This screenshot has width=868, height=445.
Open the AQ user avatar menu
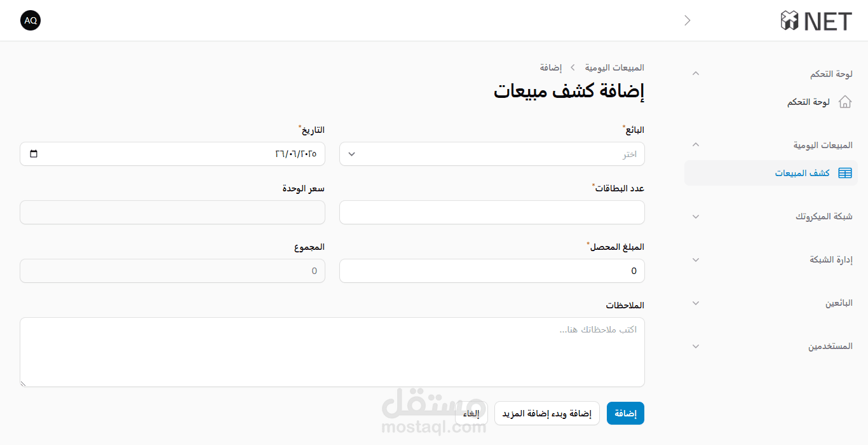pos(31,20)
